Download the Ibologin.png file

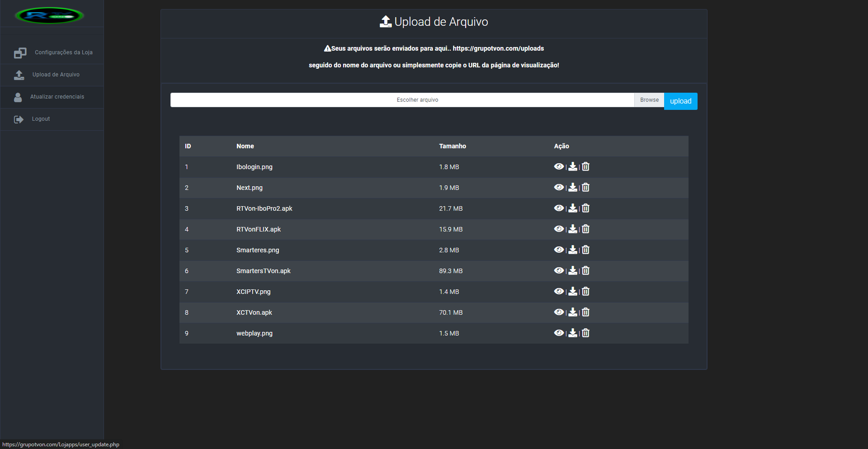coord(572,167)
